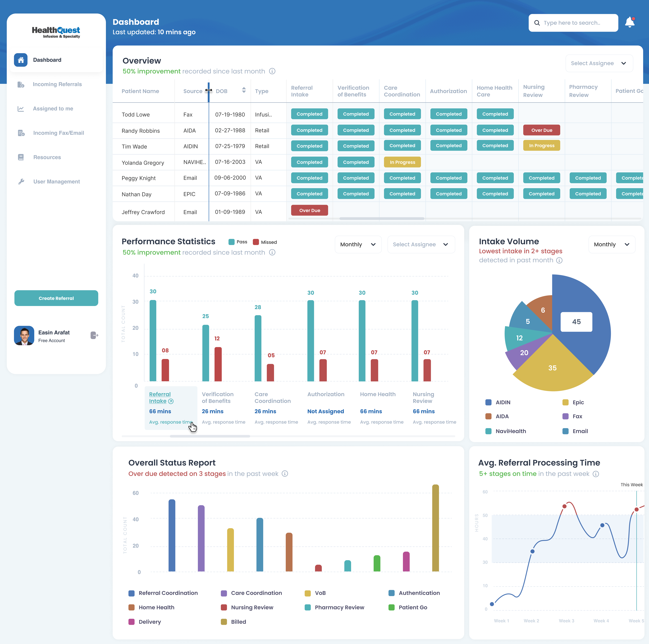This screenshot has height=644, width=649.
Task: Expand the Intake Volume Monthly dropdown
Action: [x=611, y=245]
